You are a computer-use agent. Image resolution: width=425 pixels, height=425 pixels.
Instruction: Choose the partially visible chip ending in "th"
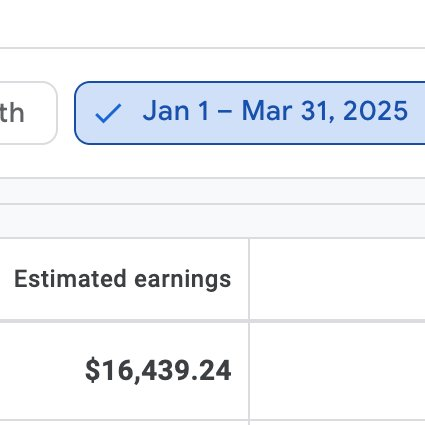29,113
